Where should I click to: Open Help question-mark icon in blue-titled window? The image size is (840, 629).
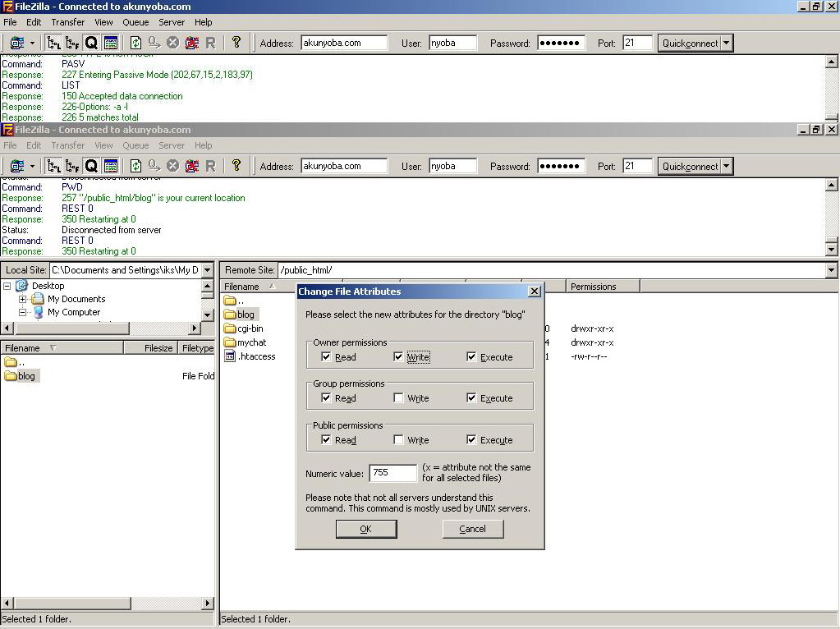pyautogui.click(x=236, y=43)
